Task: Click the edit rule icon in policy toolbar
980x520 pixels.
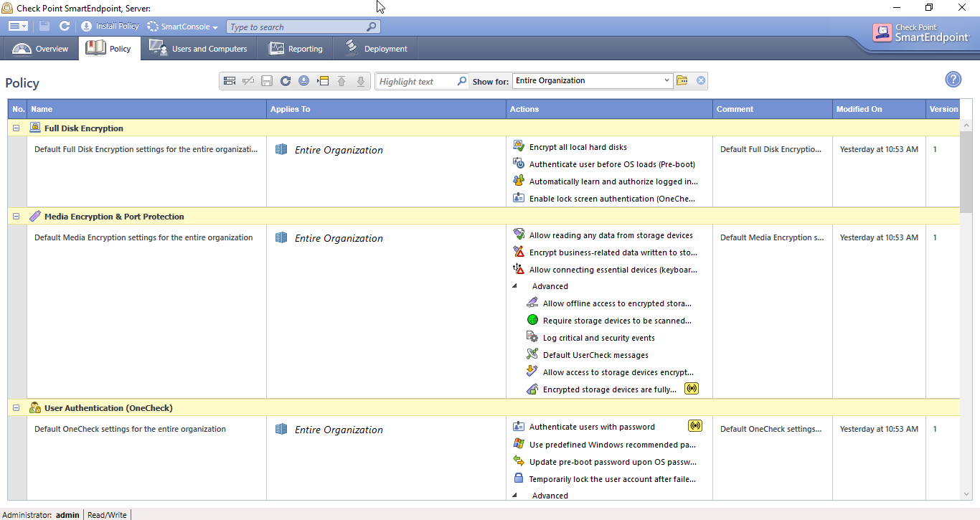Action: click(x=248, y=81)
